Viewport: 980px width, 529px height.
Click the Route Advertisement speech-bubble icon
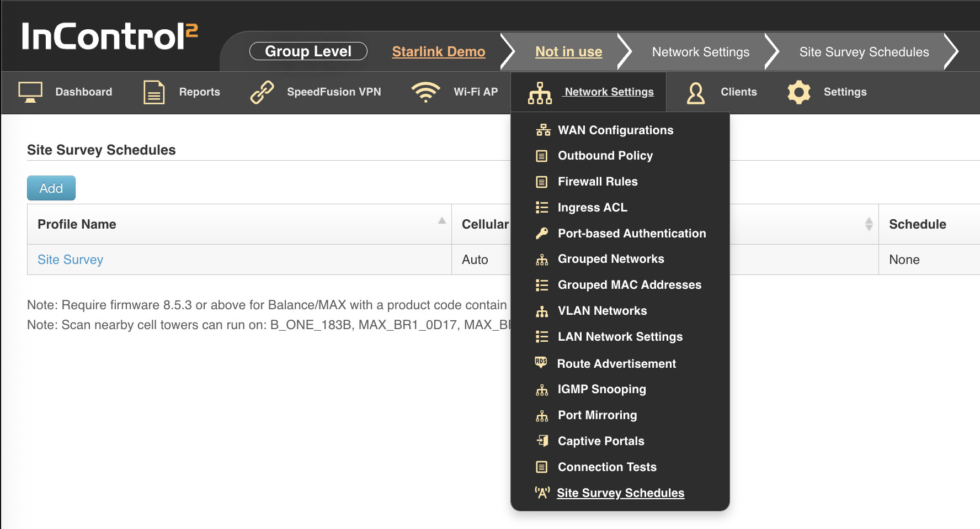pyautogui.click(x=541, y=363)
